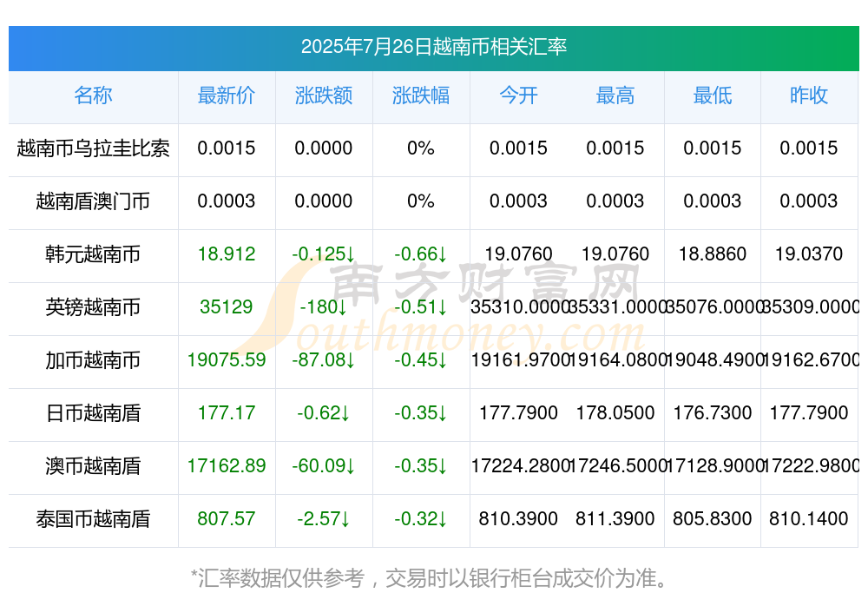Click the 最高 column header

(615, 96)
